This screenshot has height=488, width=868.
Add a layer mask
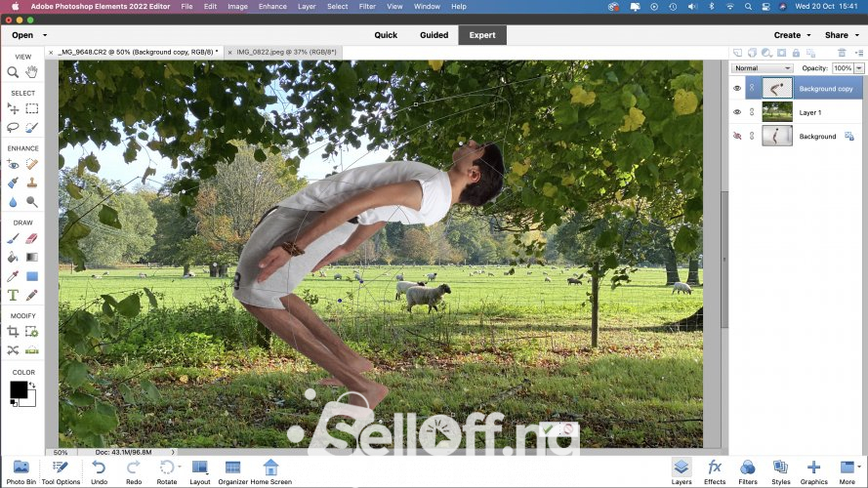coord(781,53)
